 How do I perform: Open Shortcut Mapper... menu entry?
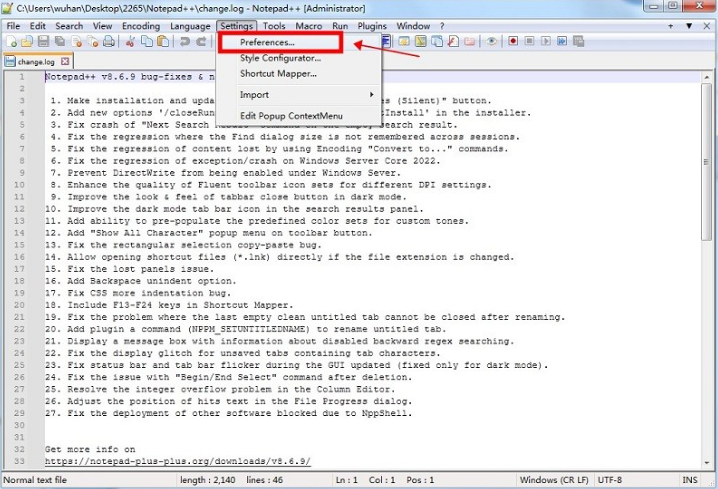(278, 73)
